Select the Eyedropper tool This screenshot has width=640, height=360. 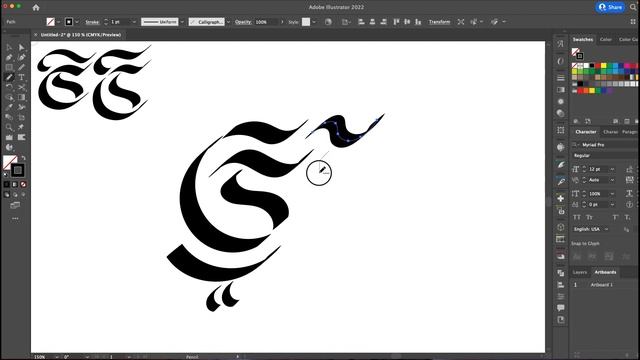(9, 107)
